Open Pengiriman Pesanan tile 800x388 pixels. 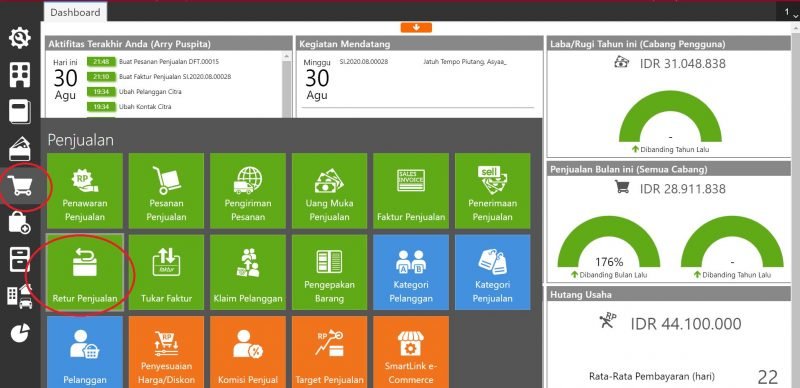pos(248,190)
